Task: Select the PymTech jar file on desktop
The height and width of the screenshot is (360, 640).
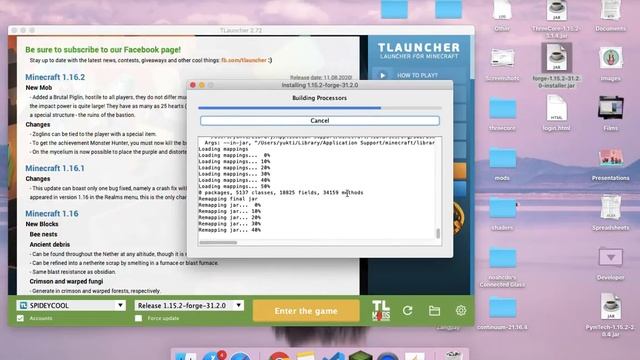Action: [610, 315]
